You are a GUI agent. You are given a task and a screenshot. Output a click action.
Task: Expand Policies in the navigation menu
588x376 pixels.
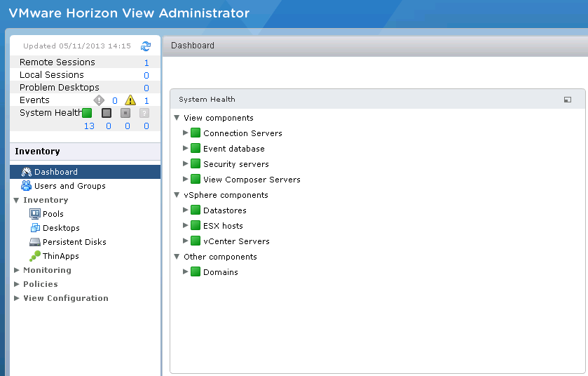tap(17, 284)
